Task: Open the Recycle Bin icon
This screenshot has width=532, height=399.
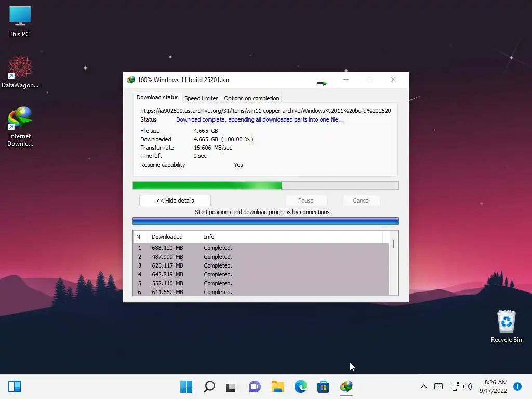Action: pyautogui.click(x=506, y=326)
